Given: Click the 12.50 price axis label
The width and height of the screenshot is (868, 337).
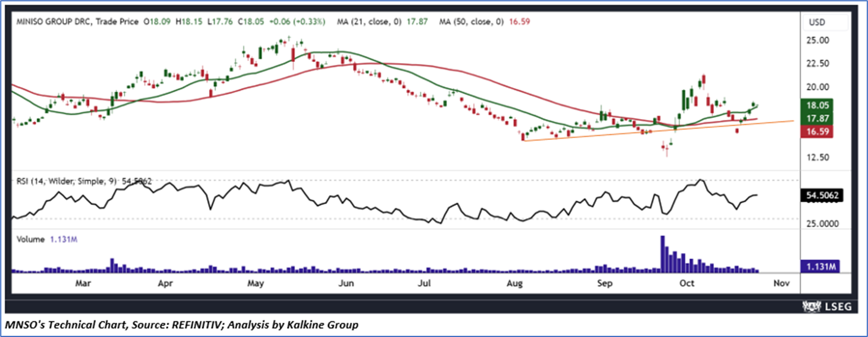Looking at the screenshot, I should [819, 157].
